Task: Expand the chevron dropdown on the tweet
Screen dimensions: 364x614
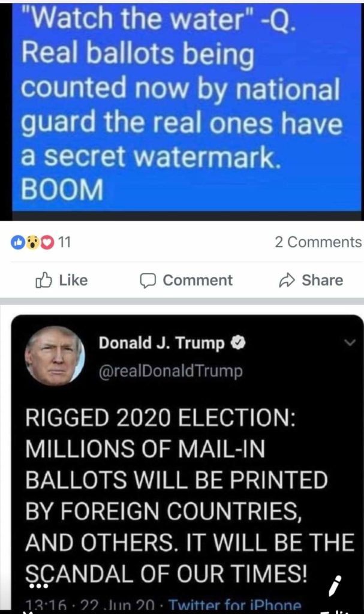Action: coord(350,342)
